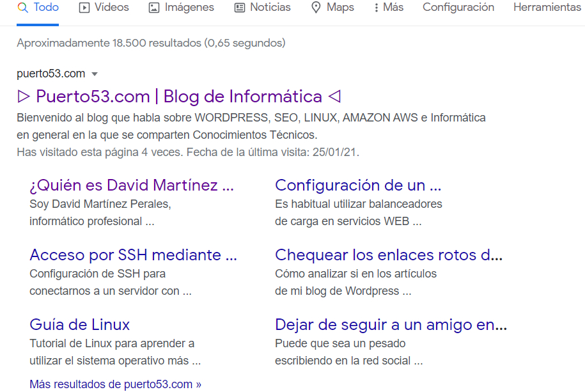585x392 pixels.
Task: Click the Es habitual utilizar balanceadores snippet
Action: point(359,213)
